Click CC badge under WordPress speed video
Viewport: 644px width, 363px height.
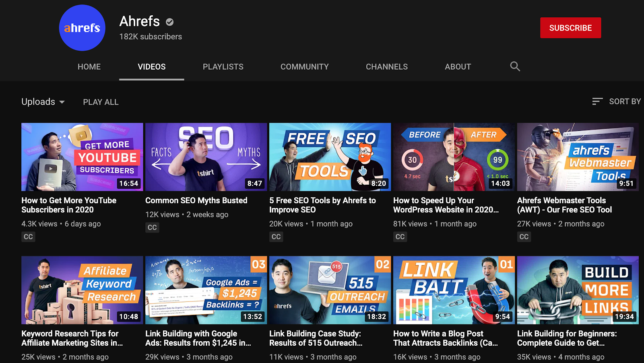(400, 237)
